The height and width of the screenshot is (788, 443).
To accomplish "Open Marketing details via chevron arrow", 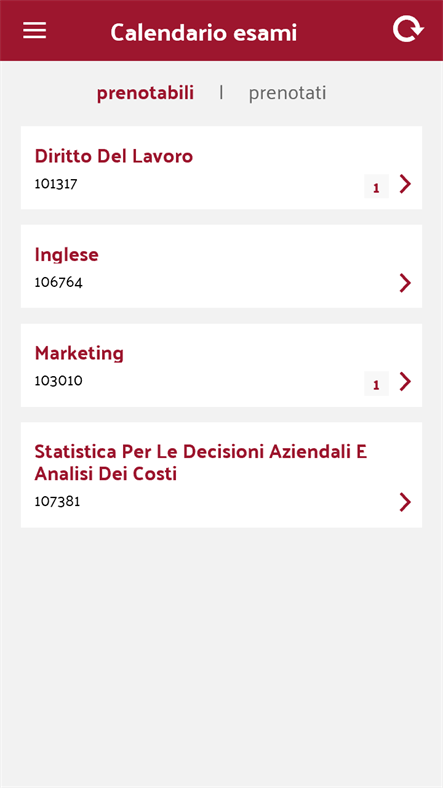I will click(405, 382).
